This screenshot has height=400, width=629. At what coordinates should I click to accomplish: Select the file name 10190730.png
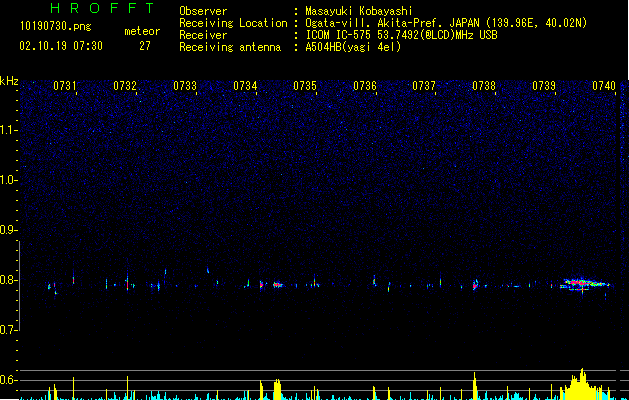tap(55, 26)
